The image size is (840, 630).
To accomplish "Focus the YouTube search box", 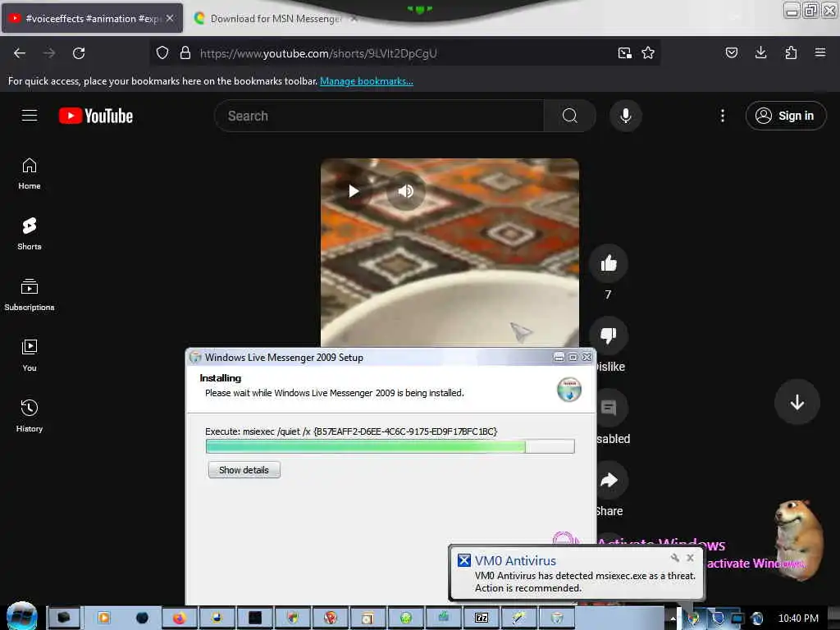I will (x=379, y=116).
